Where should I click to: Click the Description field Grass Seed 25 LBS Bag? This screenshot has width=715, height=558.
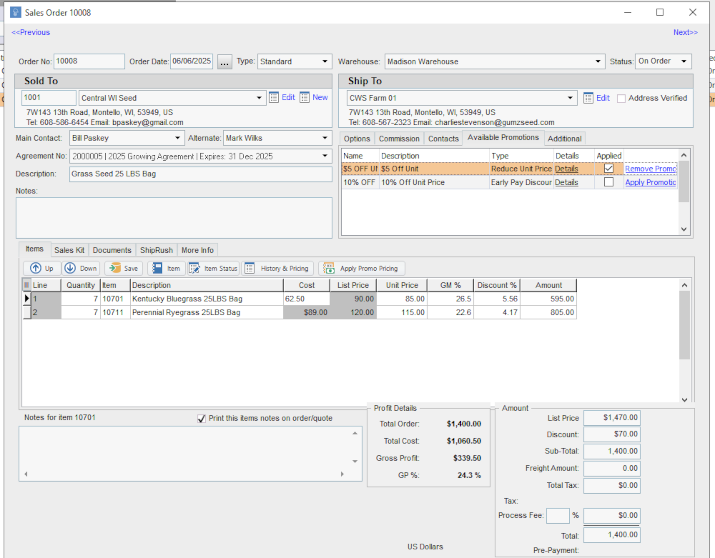point(201,174)
